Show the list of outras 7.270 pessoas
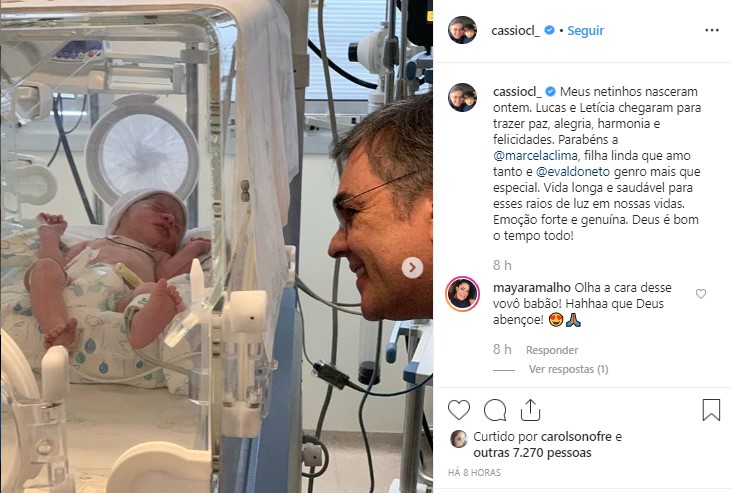This screenshot has width=732, height=493. pos(532,453)
